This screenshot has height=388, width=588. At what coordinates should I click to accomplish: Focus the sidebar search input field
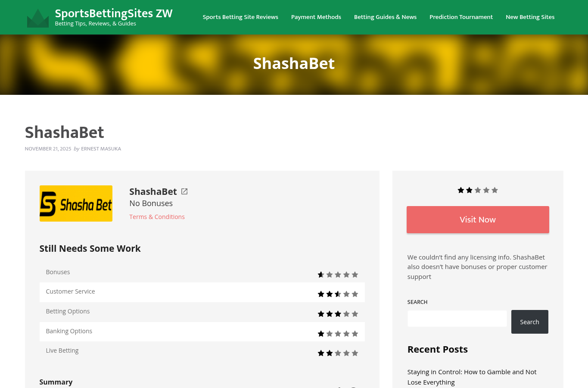[x=457, y=319]
